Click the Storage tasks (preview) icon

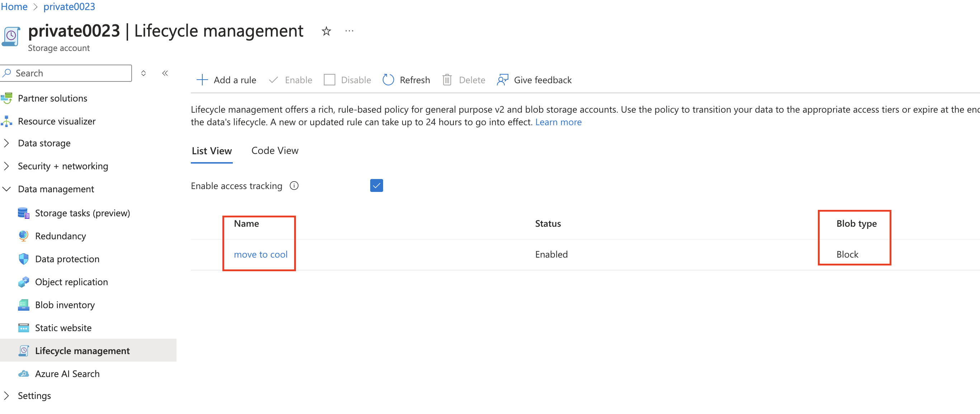tap(24, 213)
